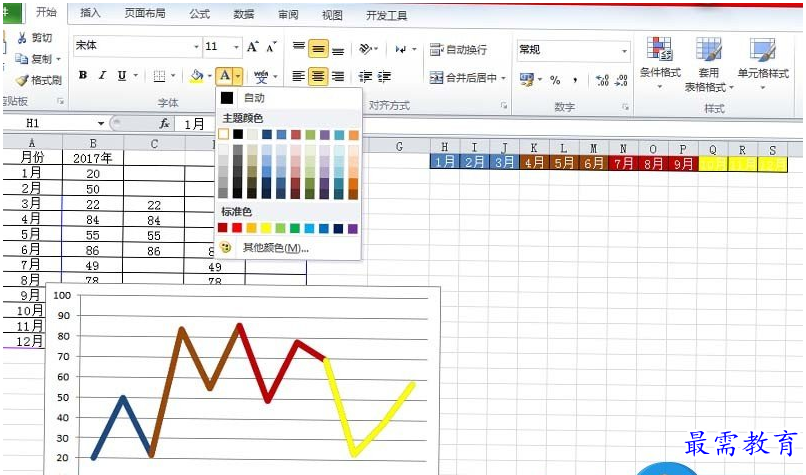Click the accounting number format icon
This screenshot has width=806, height=475.
pyautogui.click(x=527, y=79)
